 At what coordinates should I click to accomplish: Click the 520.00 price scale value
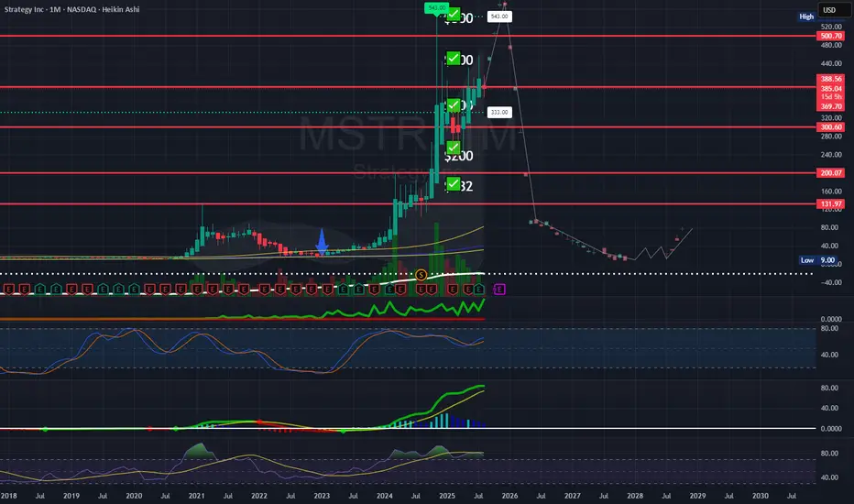point(831,27)
